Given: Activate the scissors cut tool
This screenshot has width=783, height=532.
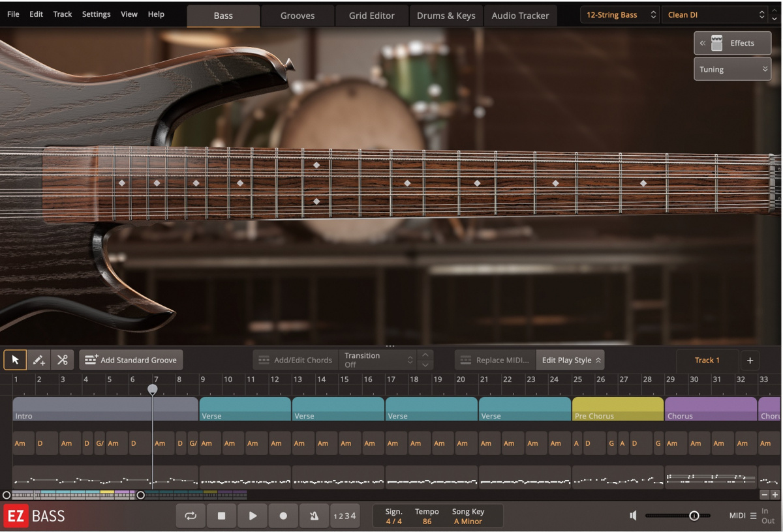Looking at the screenshot, I should pos(63,359).
